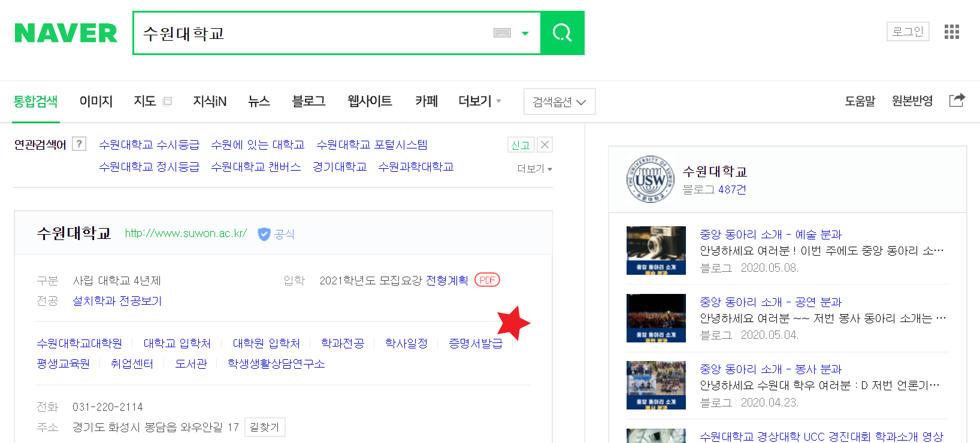Screen dimensions: 980x443
Task: Open the 검색옵션 dropdown
Action: point(559,102)
